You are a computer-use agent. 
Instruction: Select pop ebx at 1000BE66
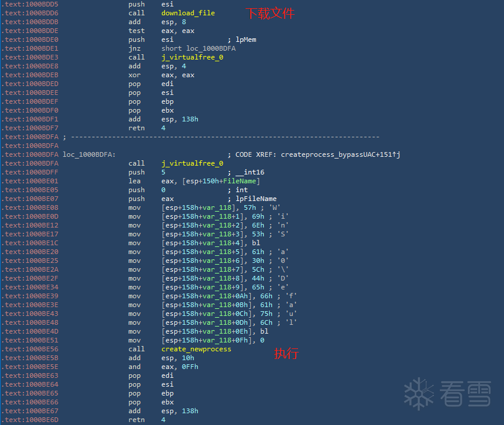coord(151,402)
